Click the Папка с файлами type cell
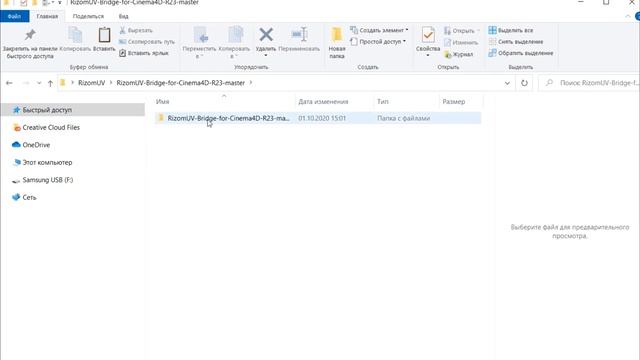The image size is (640, 360). 404,118
